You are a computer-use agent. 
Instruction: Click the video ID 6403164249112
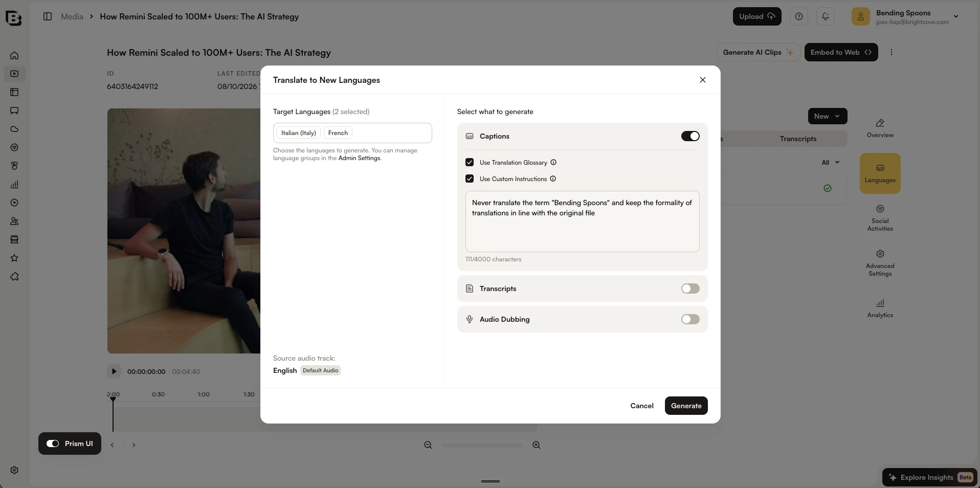[x=132, y=86]
